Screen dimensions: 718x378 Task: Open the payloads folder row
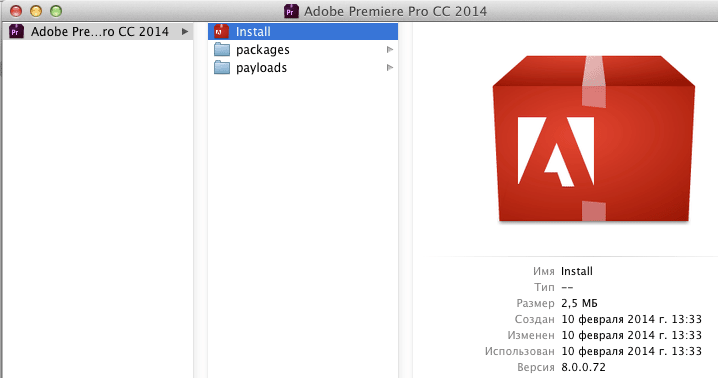point(303,68)
